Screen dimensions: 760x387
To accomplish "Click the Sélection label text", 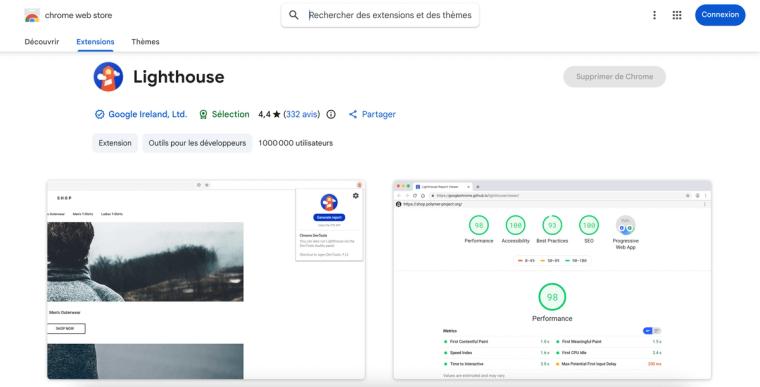I will pos(231,114).
